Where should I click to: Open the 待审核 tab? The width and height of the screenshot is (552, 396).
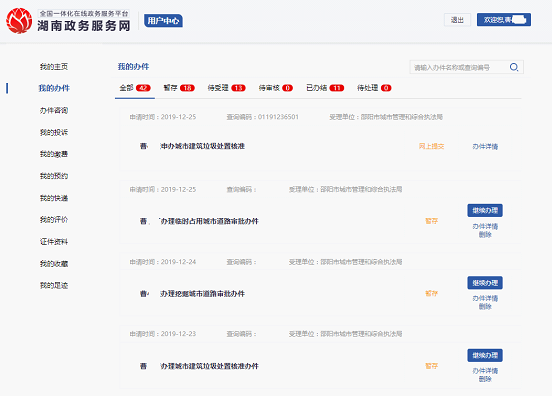276,88
